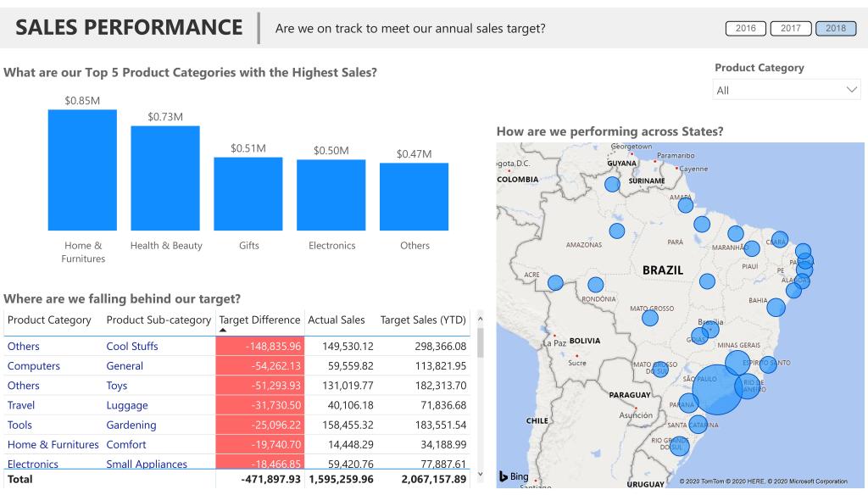Sort table by the Actual Sales column header
Viewport: 868px width, 495px height.
(336, 320)
